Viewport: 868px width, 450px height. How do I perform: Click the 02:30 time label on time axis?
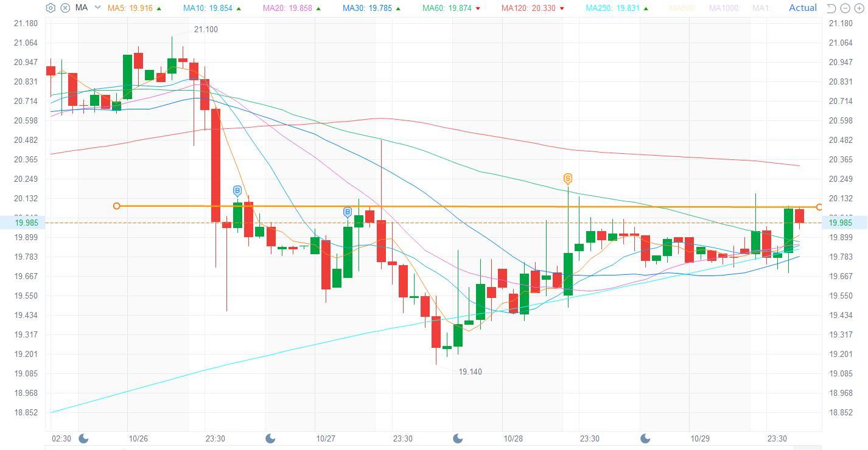pyautogui.click(x=61, y=438)
